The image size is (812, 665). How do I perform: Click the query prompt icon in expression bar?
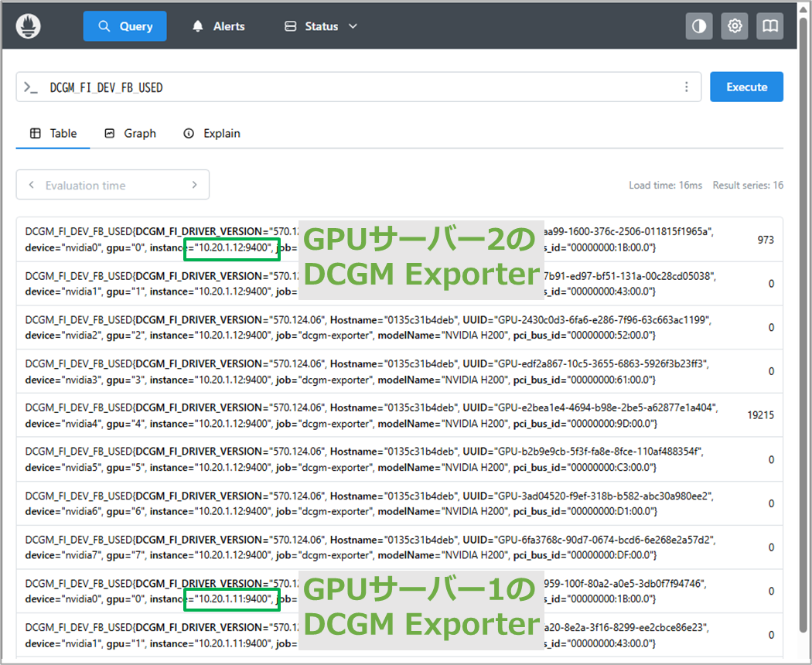click(x=31, y=87)
